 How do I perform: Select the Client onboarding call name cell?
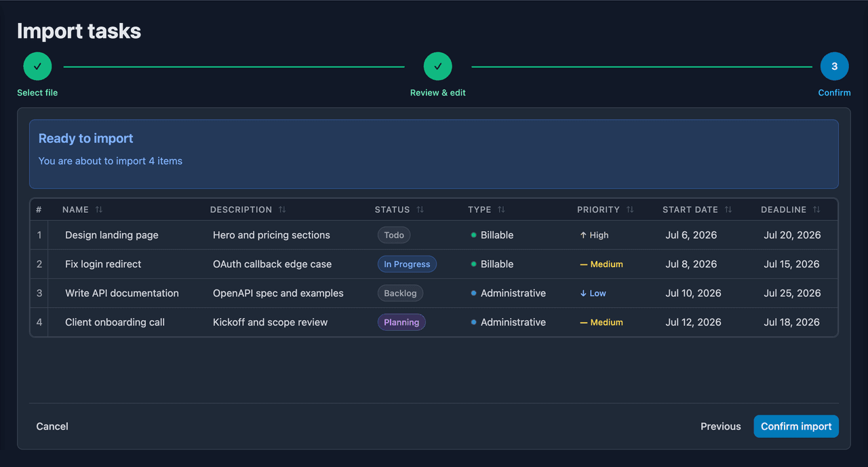tap(115, 323)
